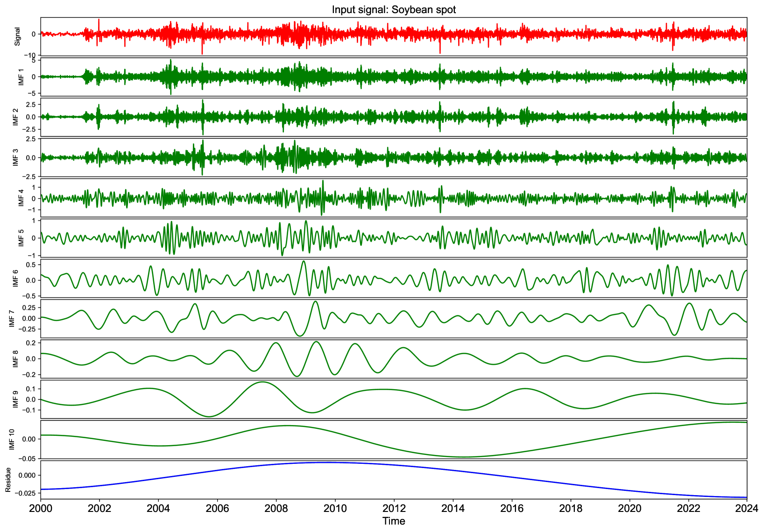The height and width of the screenshot is (532, 764).
Task: Click the 0.2 tick of the IMF 8 panel
Action: [x=31, y=343]
